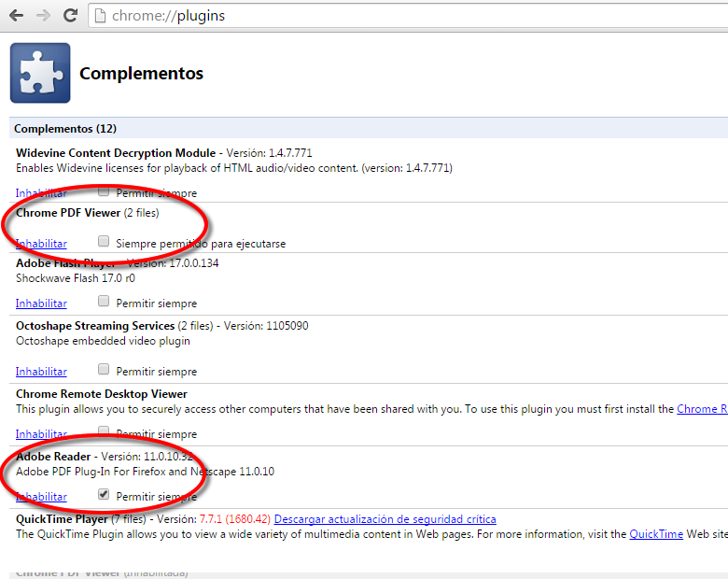The height and width of the screenshot is (579, 728).
Task: Click Inhabilitar under Chrome PDF Viewer
Action: [x=41, y=243]
